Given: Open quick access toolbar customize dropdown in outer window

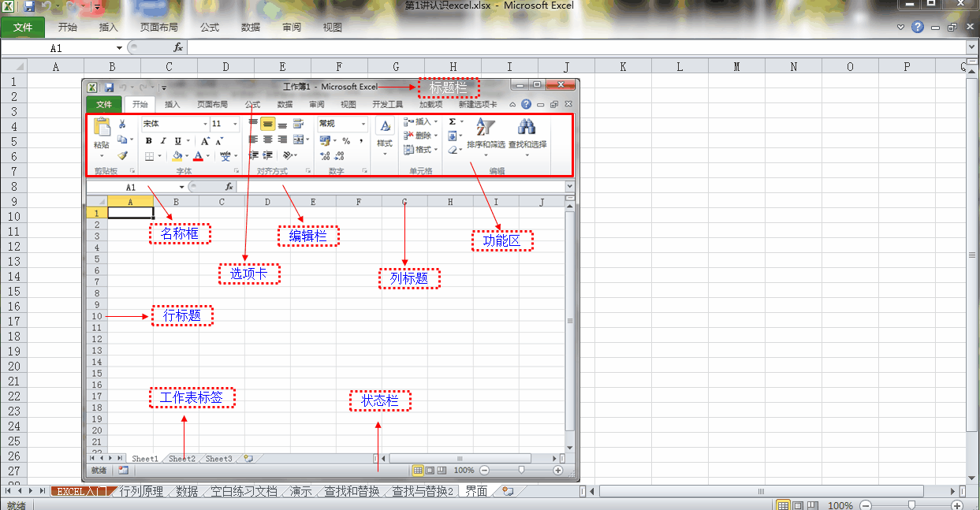Looking at the screenshot, I should tap(96, 6).
